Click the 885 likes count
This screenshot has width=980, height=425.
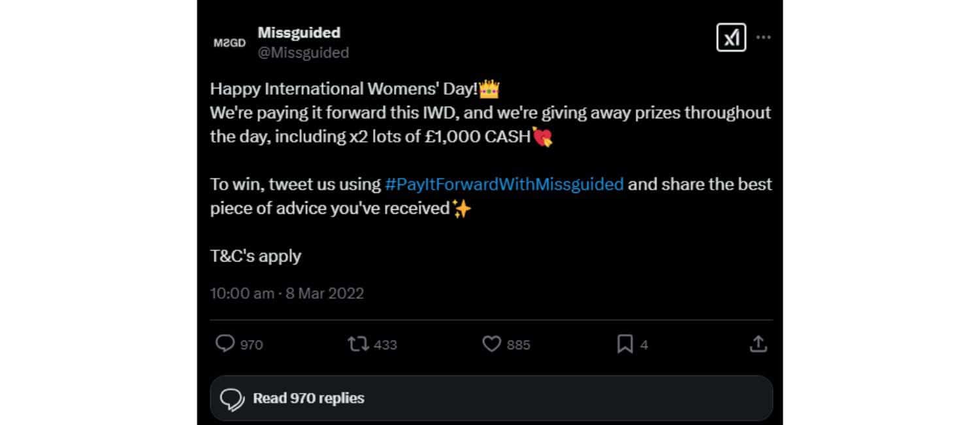click(x=518, y=345)
